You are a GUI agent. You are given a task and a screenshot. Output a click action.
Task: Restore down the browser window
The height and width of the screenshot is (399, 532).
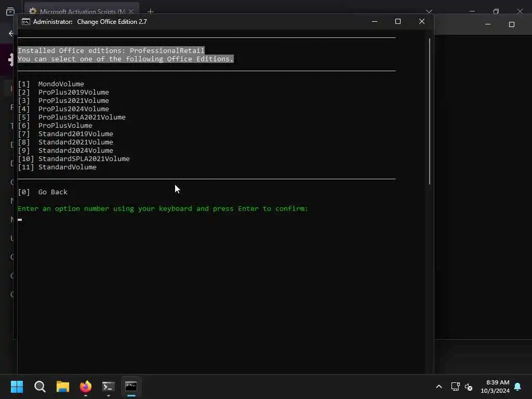(496, 11)
